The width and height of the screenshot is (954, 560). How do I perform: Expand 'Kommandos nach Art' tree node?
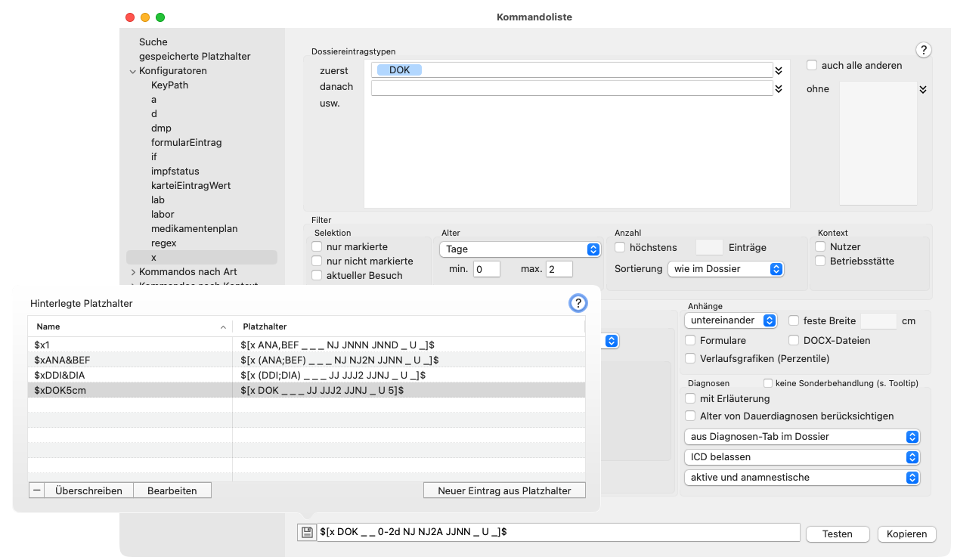[133, 272]
